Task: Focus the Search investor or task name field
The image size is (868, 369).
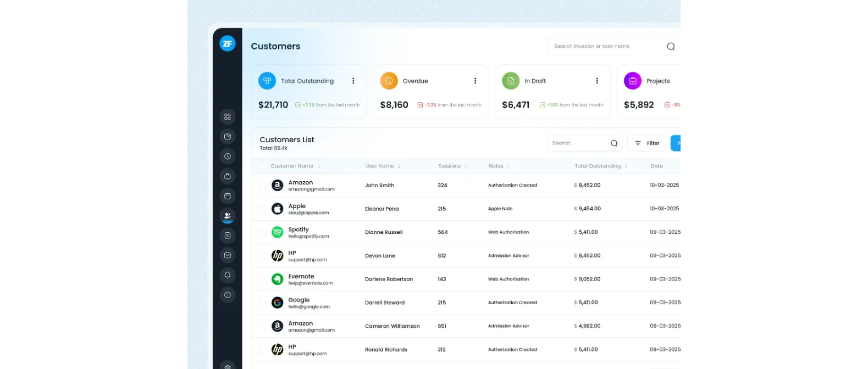Action: (607, 46)
